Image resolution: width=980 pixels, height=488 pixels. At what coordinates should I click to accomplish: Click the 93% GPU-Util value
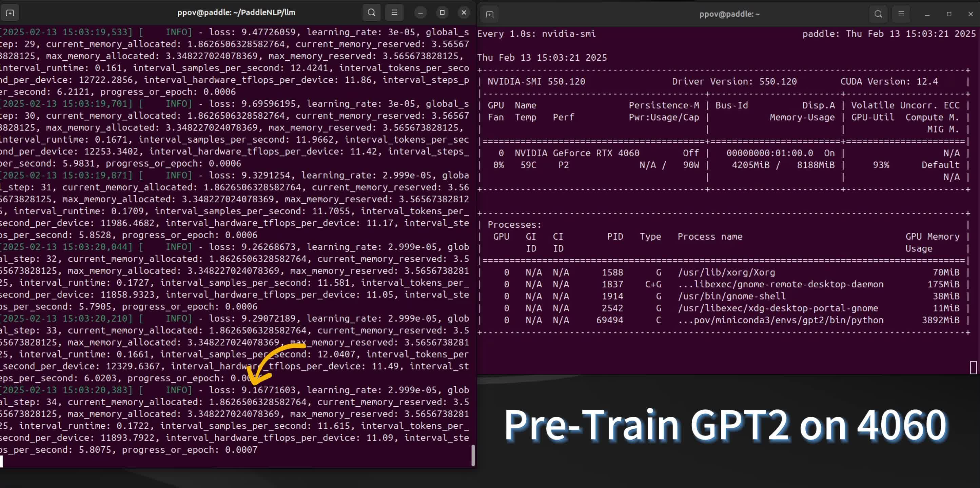coord(881,165)
